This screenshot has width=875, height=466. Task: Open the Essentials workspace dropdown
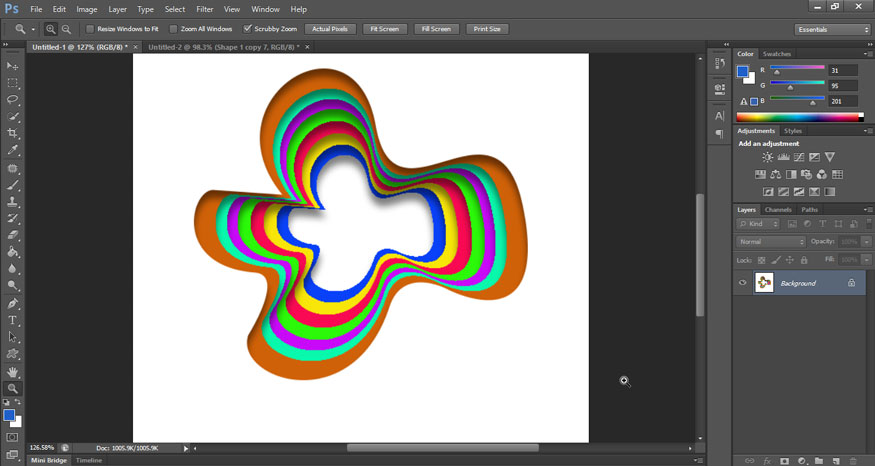[x=832, y=30]
